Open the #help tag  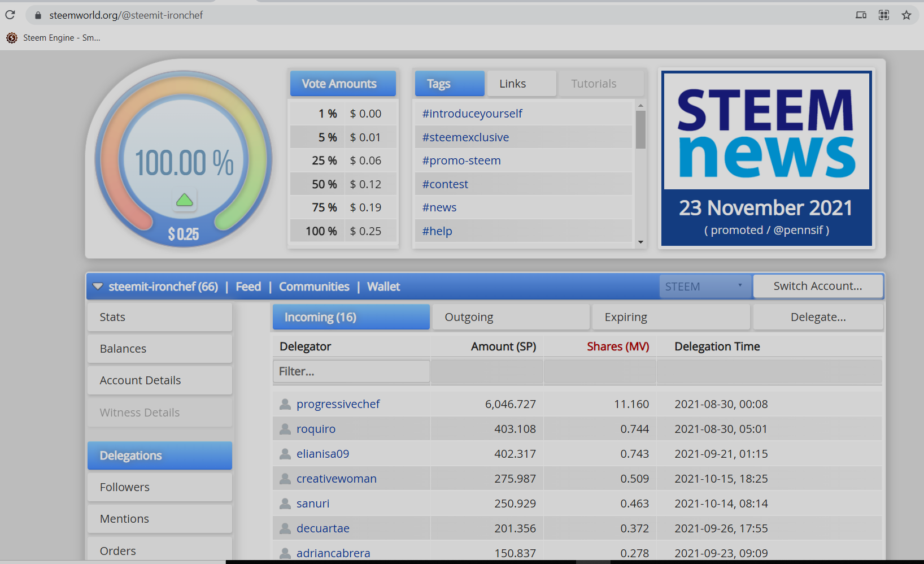(x=437, y=231)
